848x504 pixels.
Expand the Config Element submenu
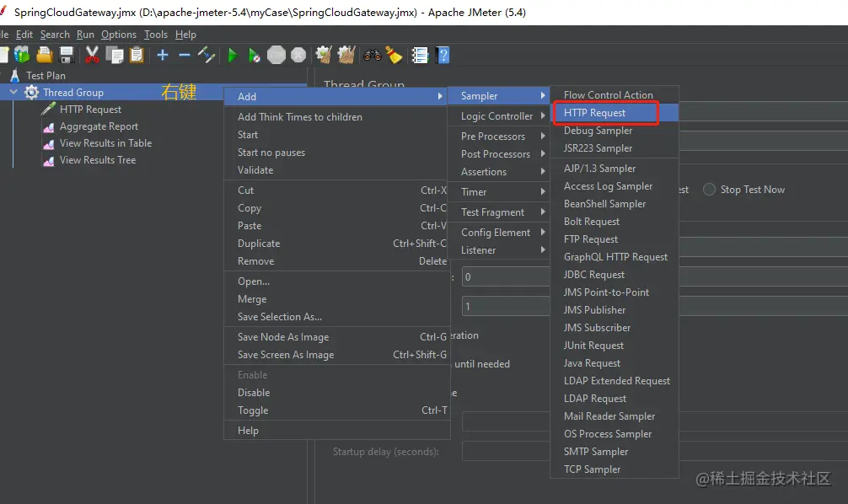(498, 233)
